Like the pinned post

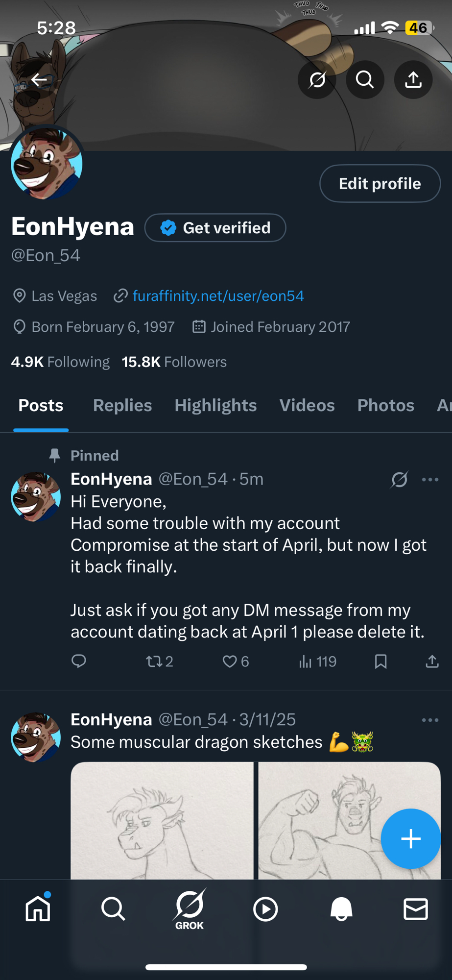230,661
